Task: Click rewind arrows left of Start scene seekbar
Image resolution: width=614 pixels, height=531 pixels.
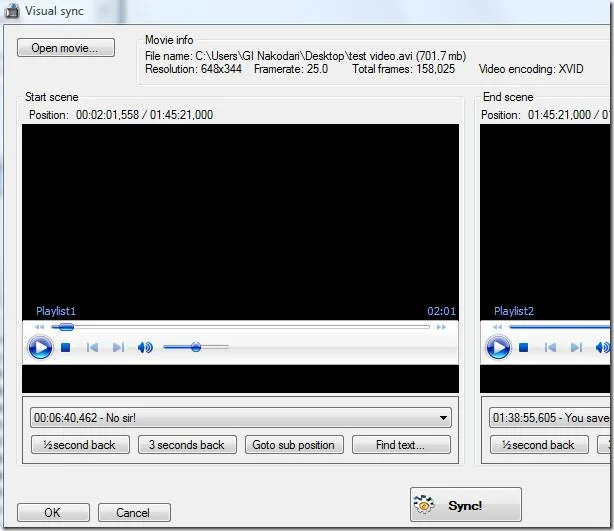Action: coord(39,327)
